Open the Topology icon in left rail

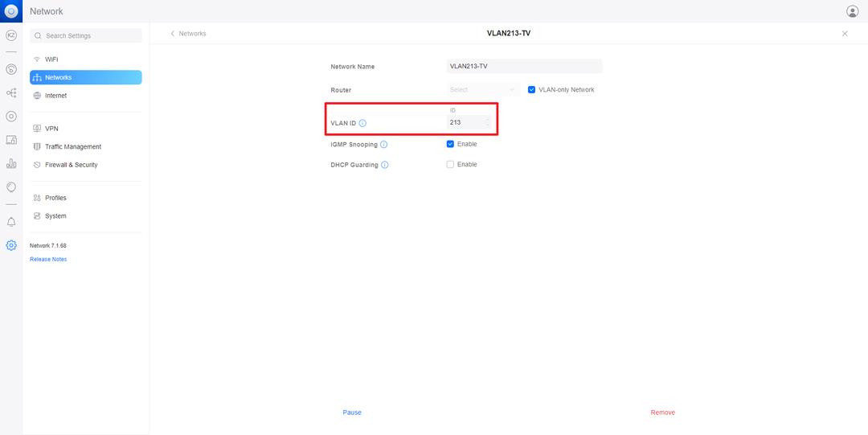click(x=11, y=93)
